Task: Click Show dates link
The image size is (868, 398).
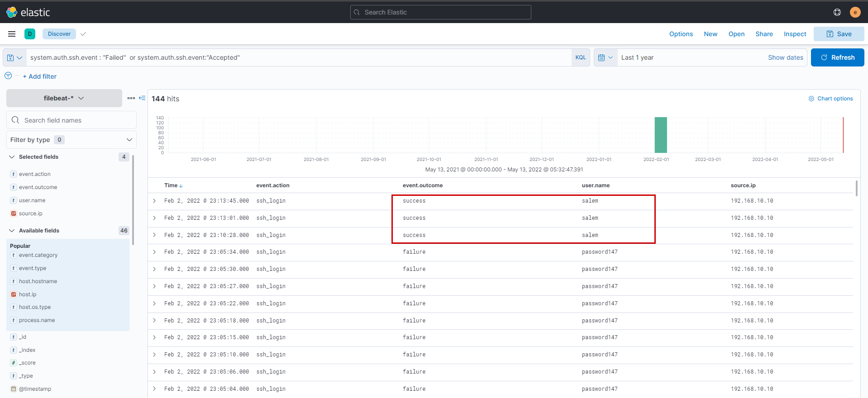Action: [x=785, y=57]
